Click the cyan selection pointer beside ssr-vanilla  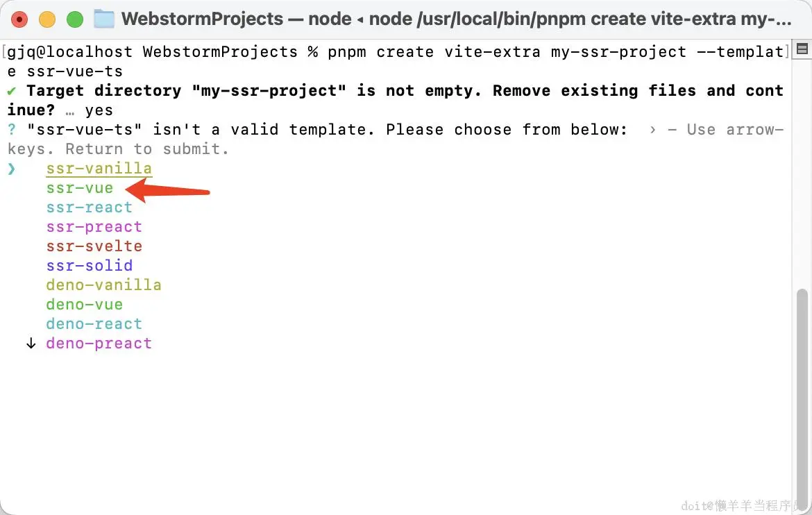point(11,169)
